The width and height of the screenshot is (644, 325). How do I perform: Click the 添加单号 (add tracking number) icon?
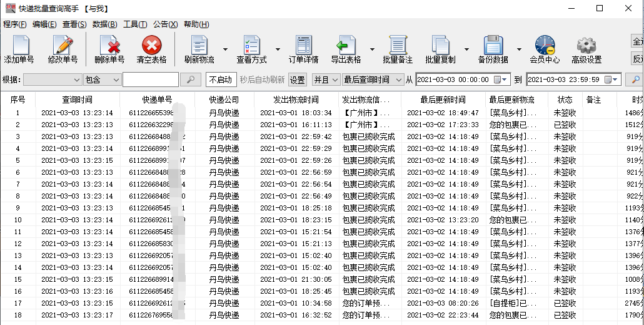[21, 49]
